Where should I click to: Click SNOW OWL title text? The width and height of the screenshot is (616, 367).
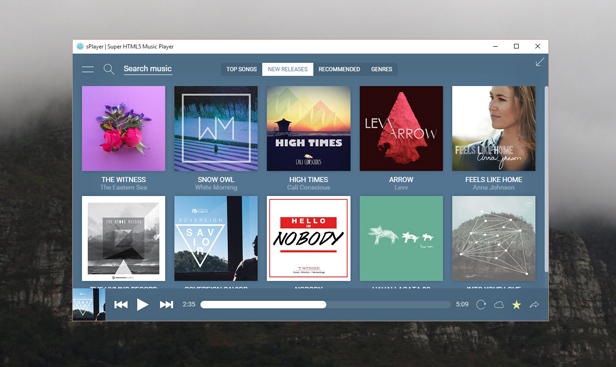(216, 180)
